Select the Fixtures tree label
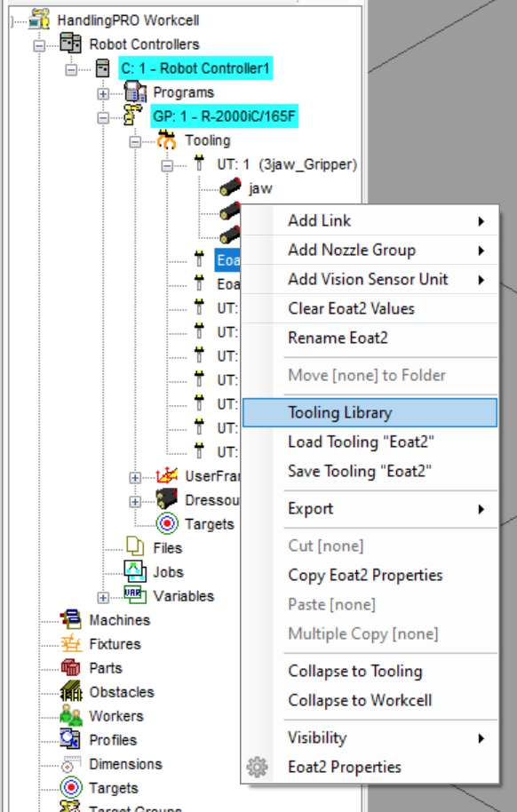The image size is (517, 812). click(x=115, y=644)
